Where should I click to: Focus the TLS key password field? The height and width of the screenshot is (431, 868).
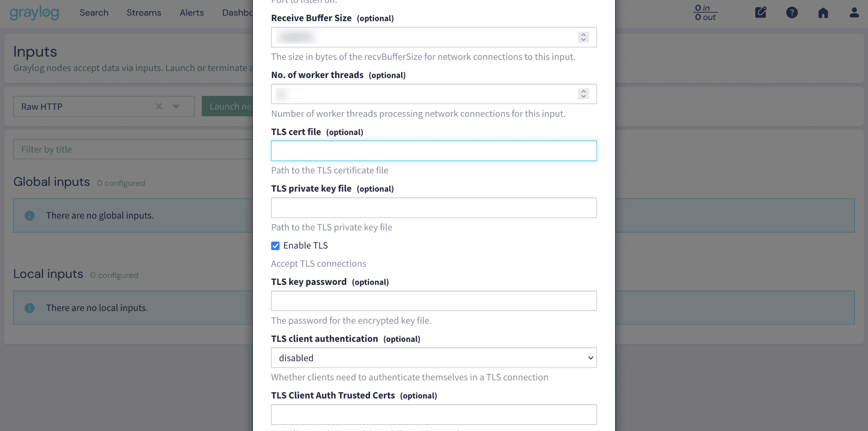click(x=434, y=301)
